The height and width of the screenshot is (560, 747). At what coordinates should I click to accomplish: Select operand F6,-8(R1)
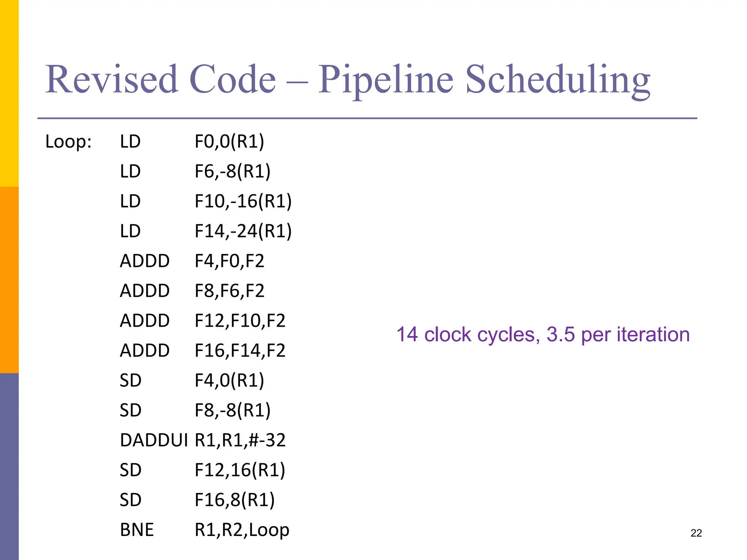tap(233, 172)
